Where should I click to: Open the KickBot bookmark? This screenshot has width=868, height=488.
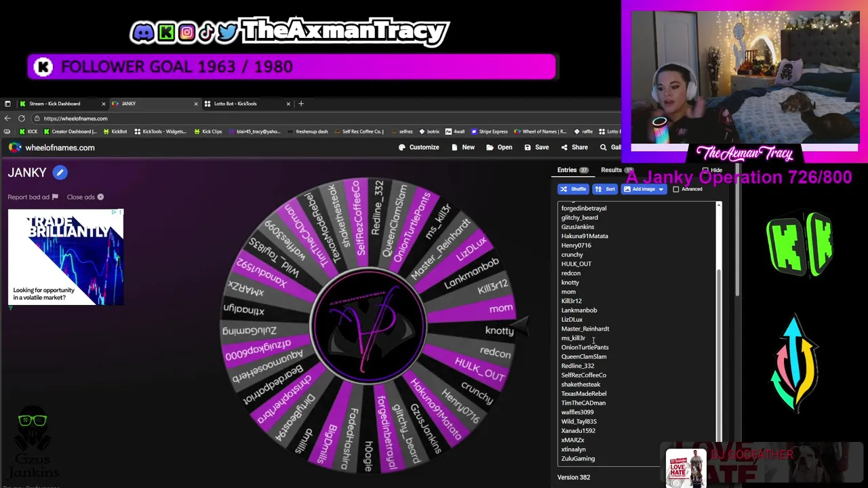(x=115, y=131)
